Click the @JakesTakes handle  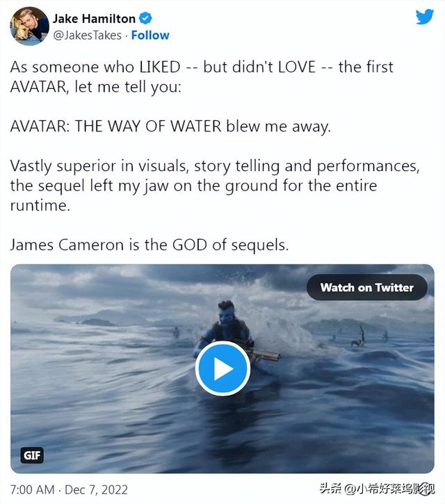click(x=87, y=35)
